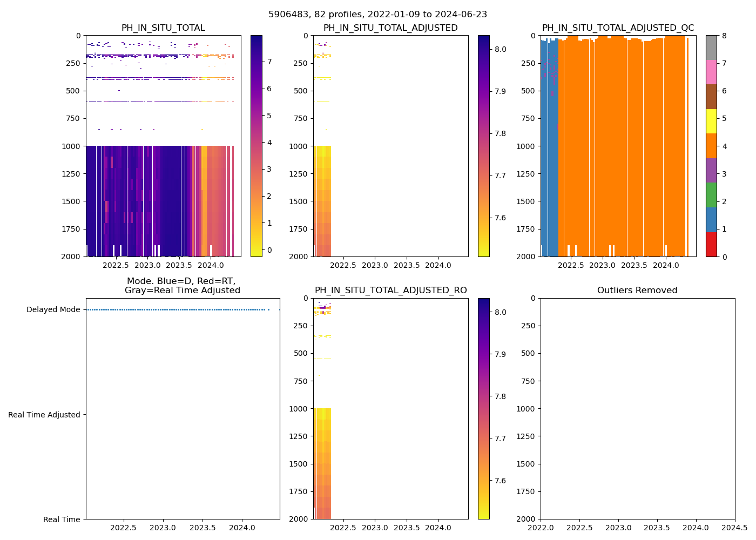Click the brown QC colorbar segment

point(711,97)
